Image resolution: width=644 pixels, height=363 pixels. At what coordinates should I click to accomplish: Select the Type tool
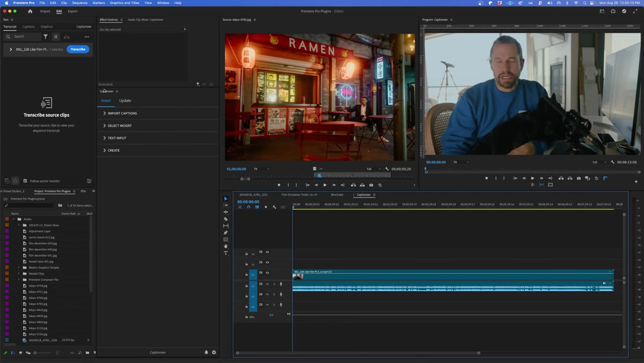pos(225,253)
